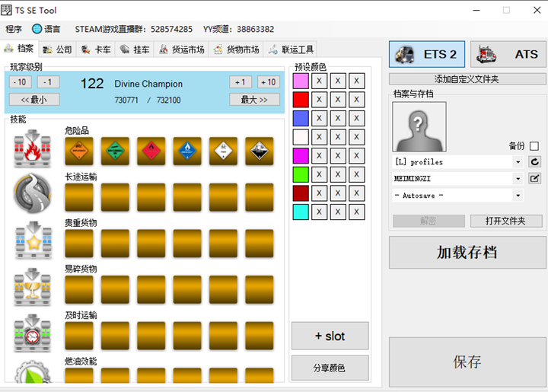Click the 保存 save button
The image size is (548, 392).
(467, 362)
